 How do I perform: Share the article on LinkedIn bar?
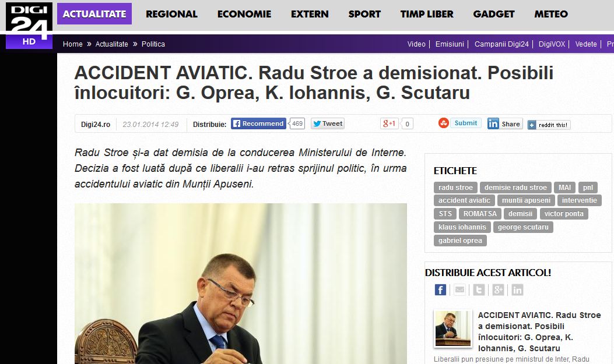tap(504, 123)
